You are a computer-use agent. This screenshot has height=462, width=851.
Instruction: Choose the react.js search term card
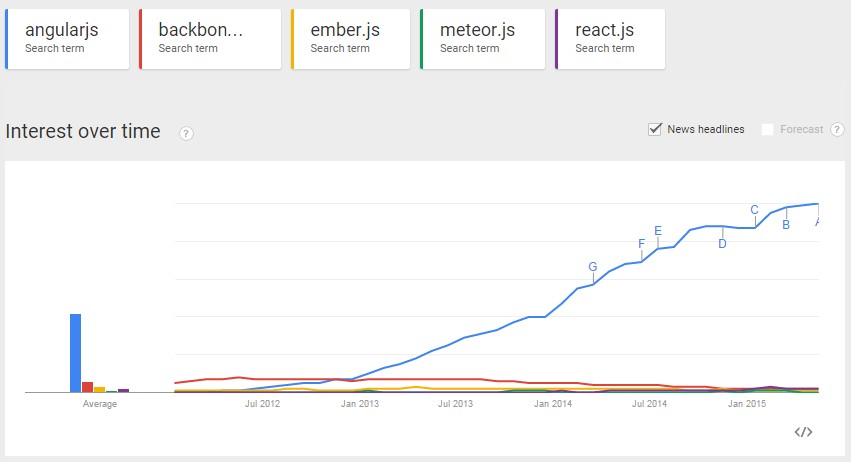pos(610,39)
